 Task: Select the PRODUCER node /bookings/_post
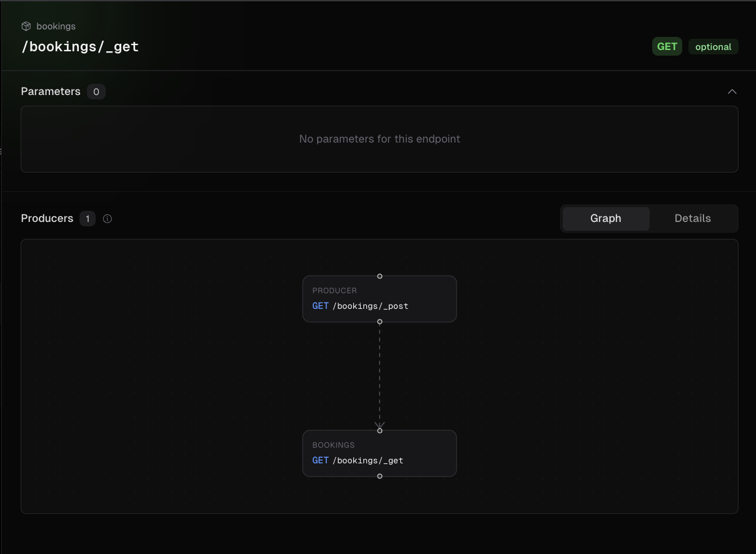click(x=380, y=299)
